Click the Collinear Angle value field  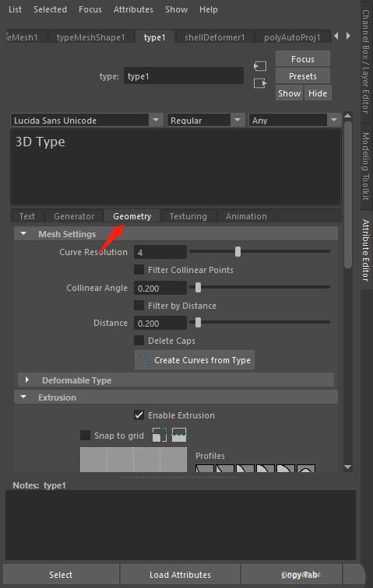coord(160,288)
